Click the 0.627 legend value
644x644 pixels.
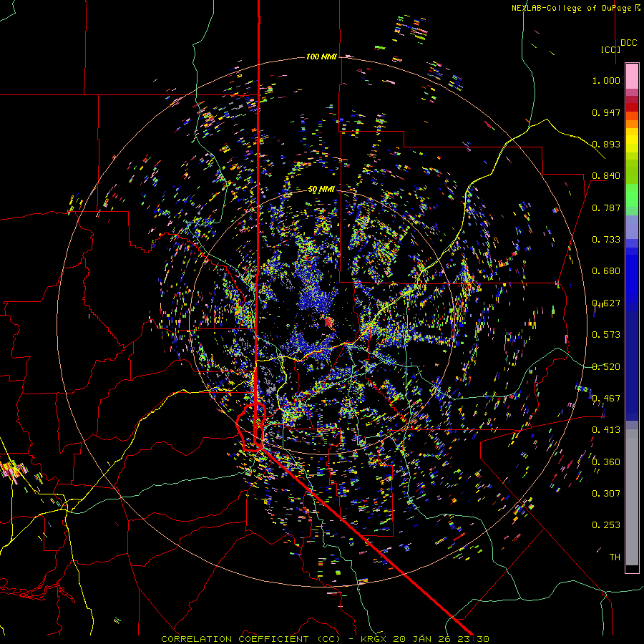[606, 303]
